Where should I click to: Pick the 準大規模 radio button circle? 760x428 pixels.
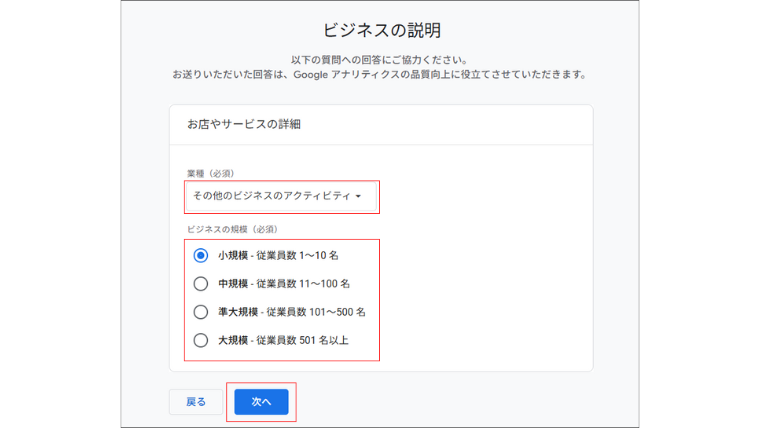tap(201, 312)
